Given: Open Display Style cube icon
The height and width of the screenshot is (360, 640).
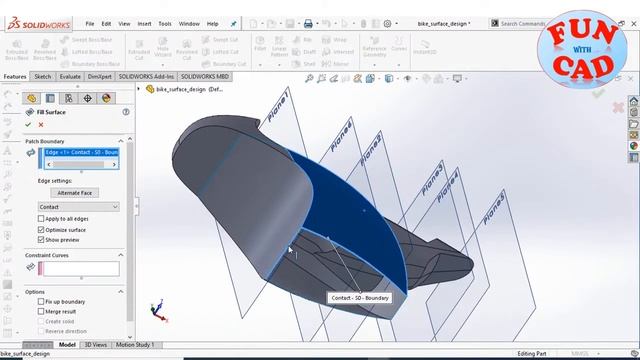Looking at the screenshot, I should coord(389,78).
